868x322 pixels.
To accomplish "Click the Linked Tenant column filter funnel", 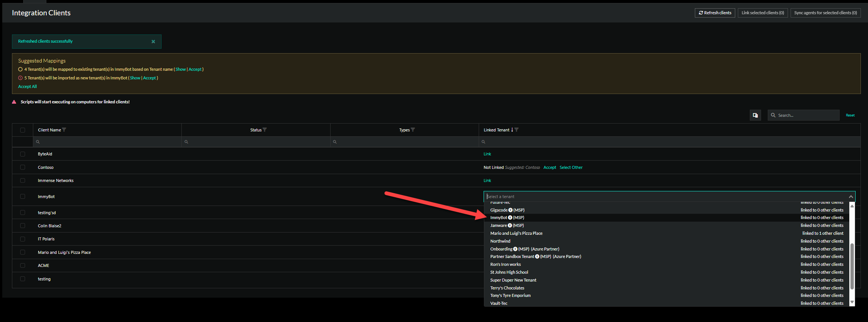I will [516, 130].
